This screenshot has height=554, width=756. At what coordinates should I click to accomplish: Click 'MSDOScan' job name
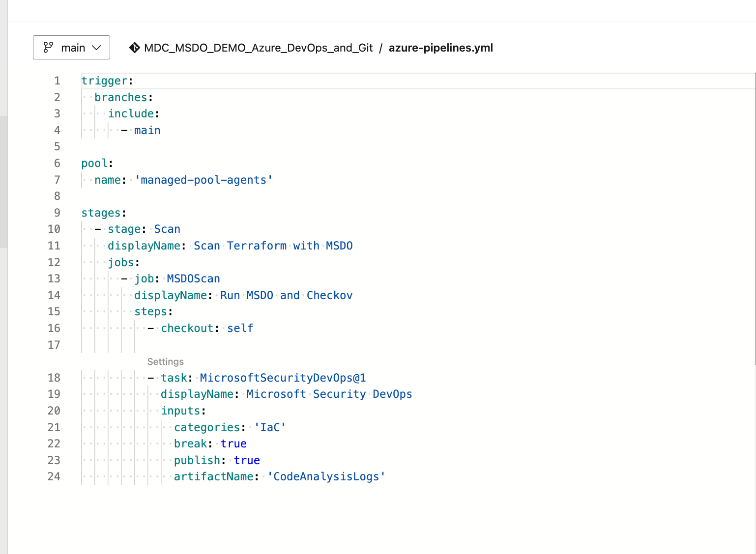[194, 278]
